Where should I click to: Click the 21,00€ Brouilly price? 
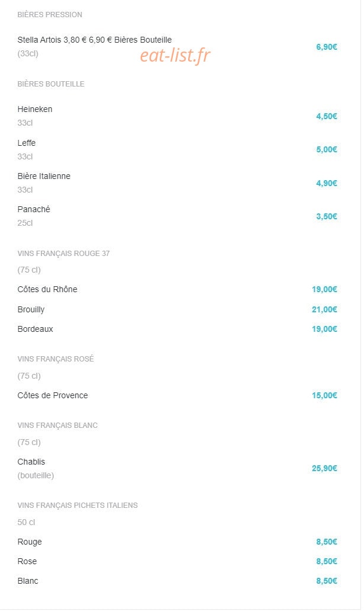point(324,309)
